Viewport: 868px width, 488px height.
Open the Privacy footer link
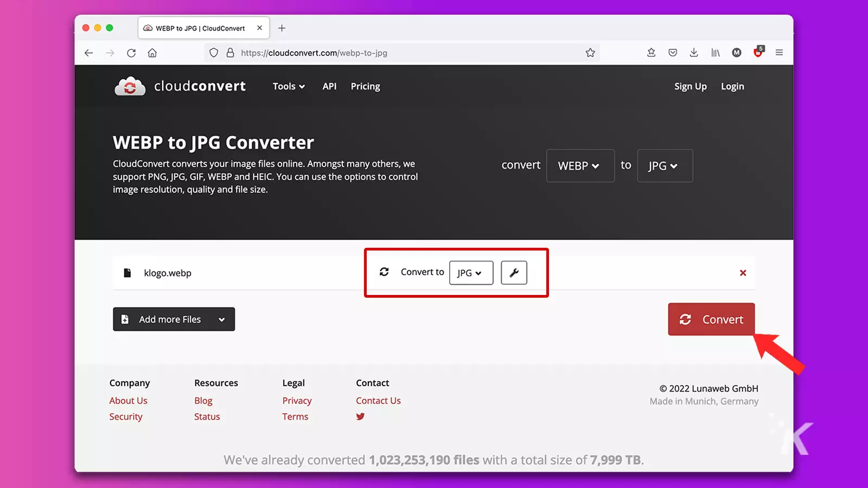pyautogui.click(x=297, y=401)
